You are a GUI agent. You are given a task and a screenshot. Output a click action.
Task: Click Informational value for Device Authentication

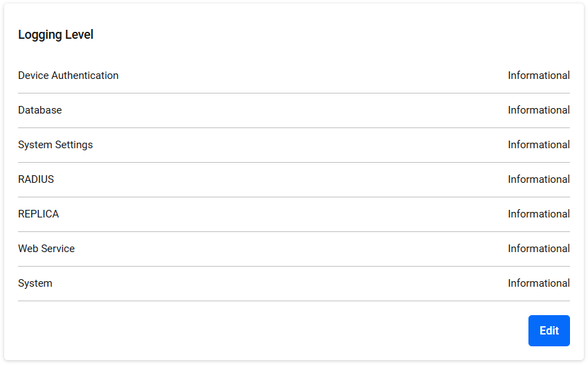[x=539, y=75]
